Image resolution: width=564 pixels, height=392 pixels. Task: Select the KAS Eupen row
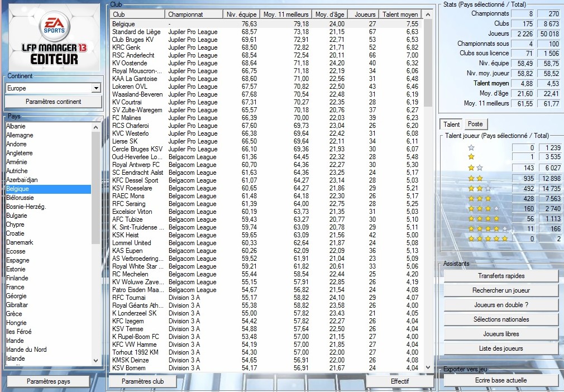(266, 251)
